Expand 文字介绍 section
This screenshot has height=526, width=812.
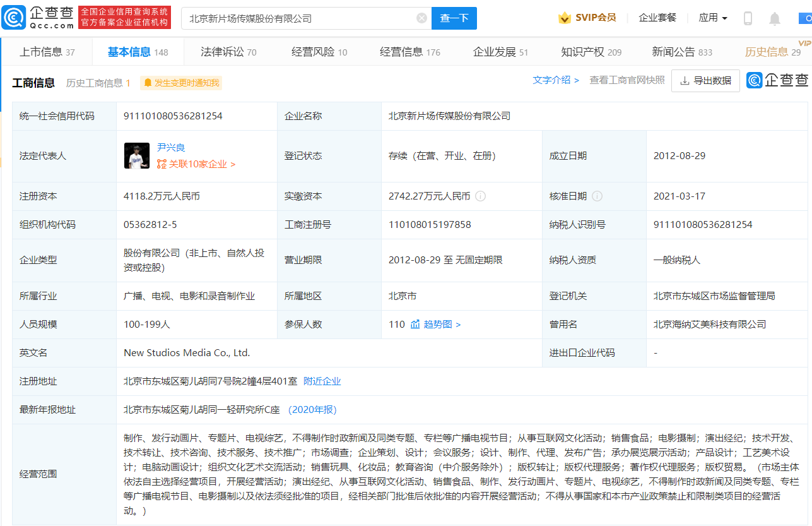coord(555,80)
